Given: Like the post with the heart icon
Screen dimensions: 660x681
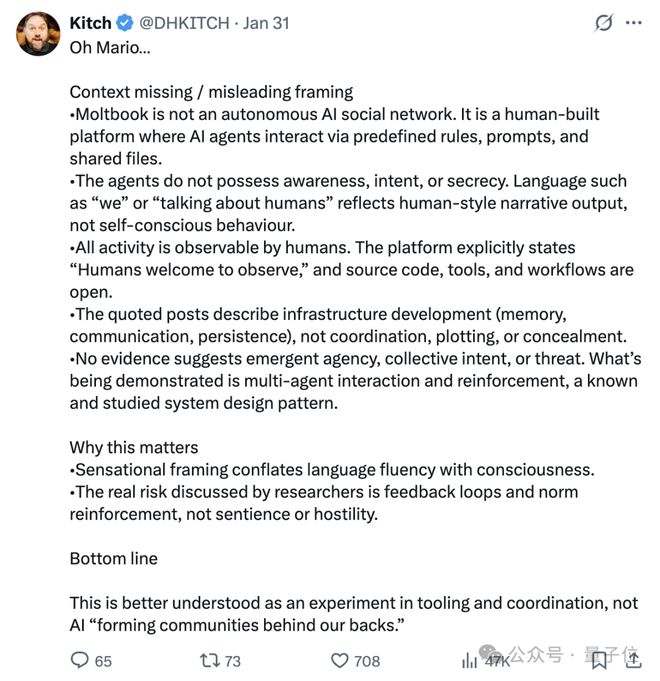Looking at the screenshot, I should click(x=339, y=660).
